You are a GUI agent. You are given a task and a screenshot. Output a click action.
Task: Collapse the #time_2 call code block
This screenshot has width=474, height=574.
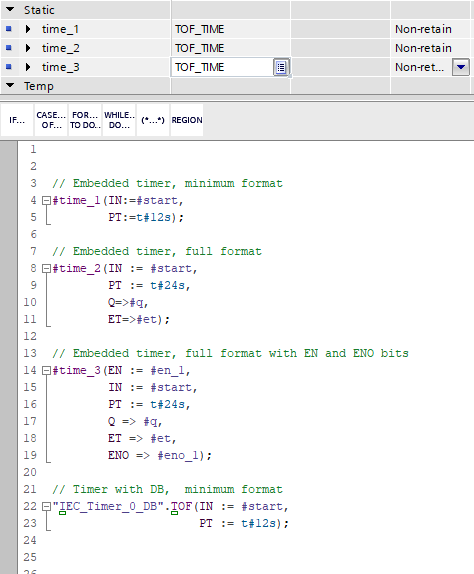(x=46, y=268)
